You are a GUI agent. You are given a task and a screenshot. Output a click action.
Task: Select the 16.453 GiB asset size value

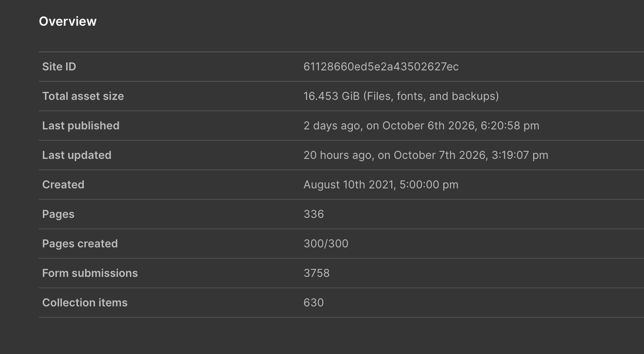coord(401,96)
